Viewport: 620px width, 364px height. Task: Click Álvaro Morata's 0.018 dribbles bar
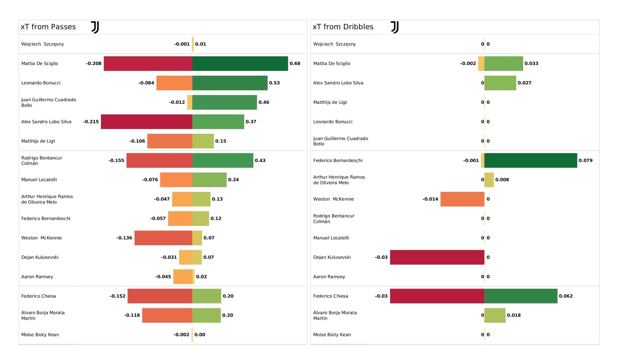tap(495, 315)
